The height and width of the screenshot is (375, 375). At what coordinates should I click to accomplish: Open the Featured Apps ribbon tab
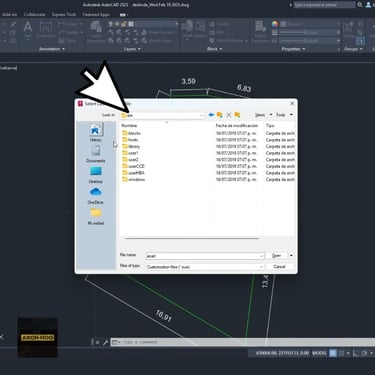[x=96, y=15]
